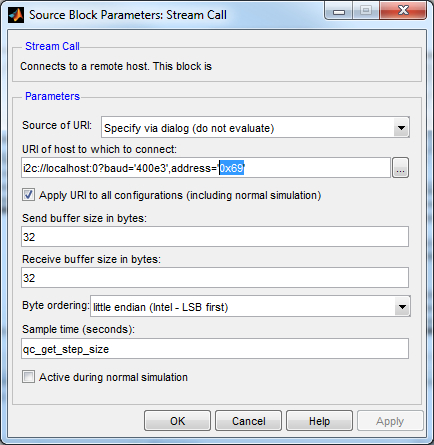This screenshot has height=445, width=434.
Task: Toggle Apply URI to all configurations checkbox
Action: coord(28,195)
